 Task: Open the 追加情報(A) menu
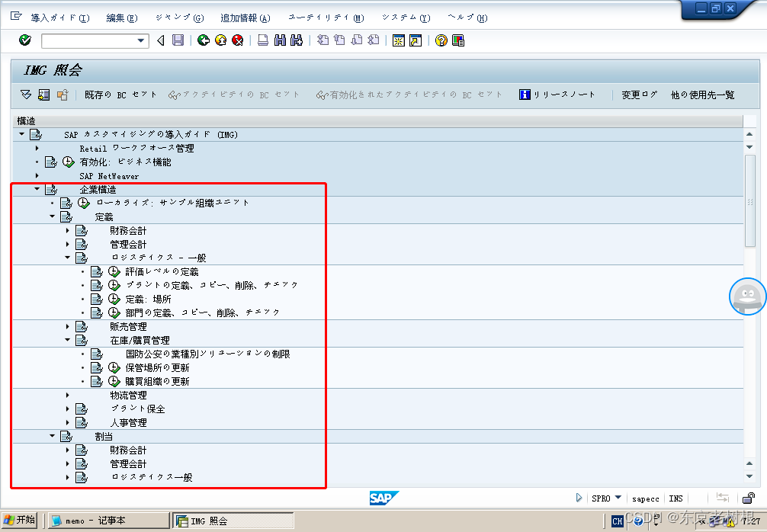[x=245, y=18]
